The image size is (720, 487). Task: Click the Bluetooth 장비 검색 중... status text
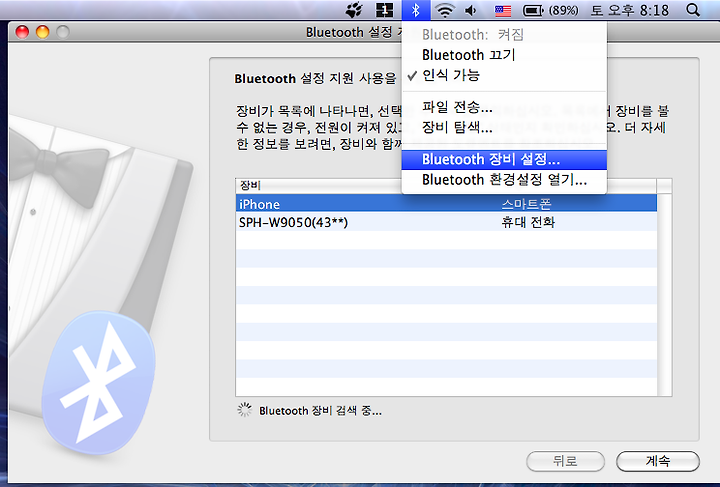pyautogui.click(x=320, y=411)
